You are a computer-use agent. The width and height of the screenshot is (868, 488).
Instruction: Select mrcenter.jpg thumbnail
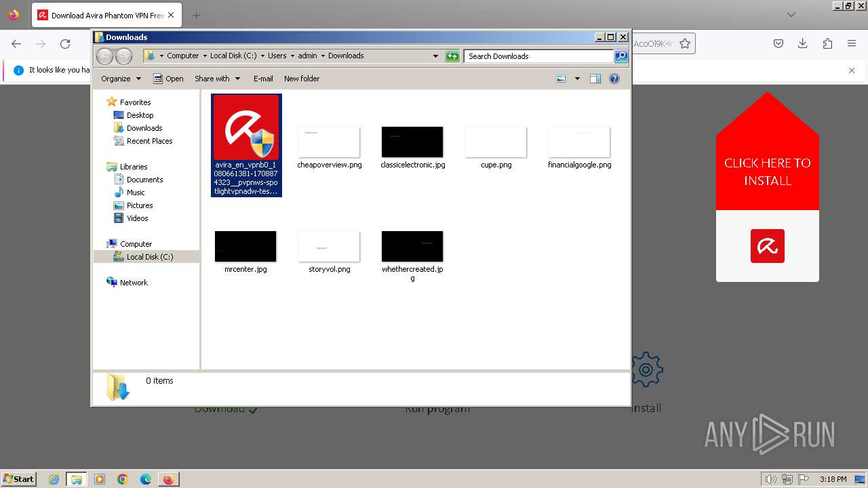(245, 246)
